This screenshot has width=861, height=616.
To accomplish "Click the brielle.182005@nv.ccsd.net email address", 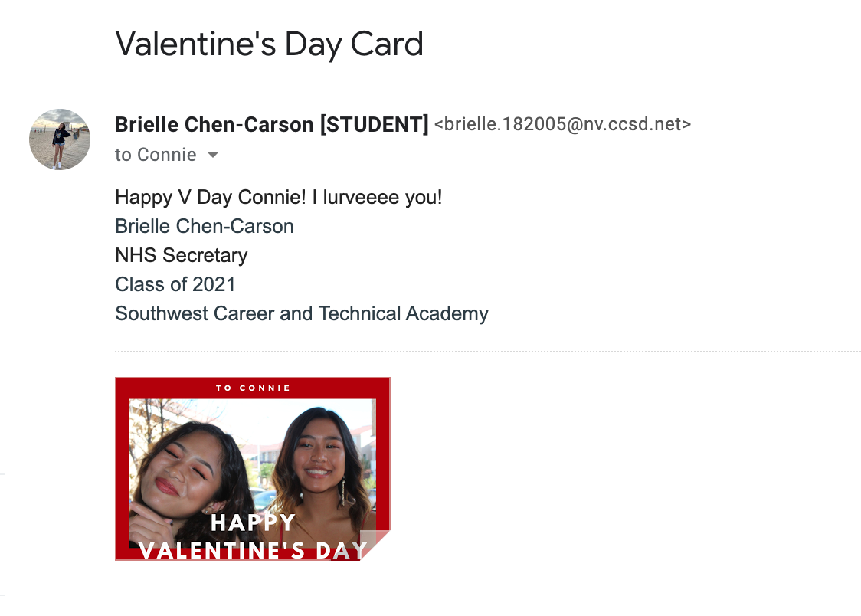I will [562, 124].
